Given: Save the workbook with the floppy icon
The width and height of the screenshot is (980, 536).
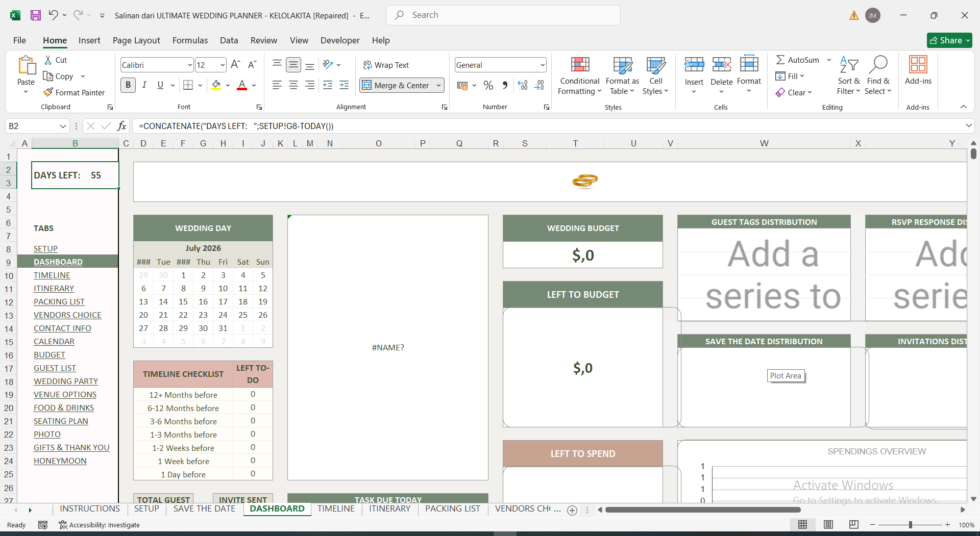Looking at the screenshot, I should [x=35, y=15].
